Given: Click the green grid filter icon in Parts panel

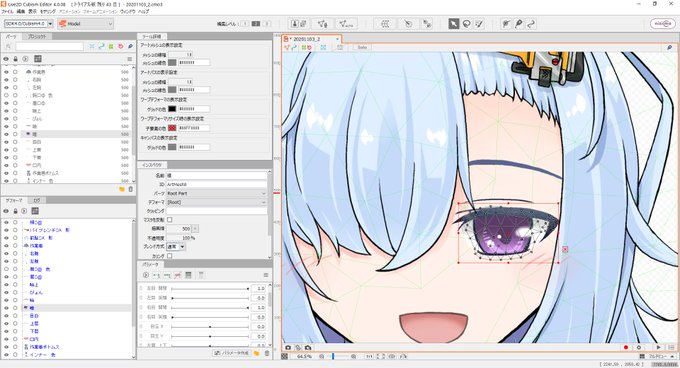Looking at the screenshot, I should [x=111, y=46].
